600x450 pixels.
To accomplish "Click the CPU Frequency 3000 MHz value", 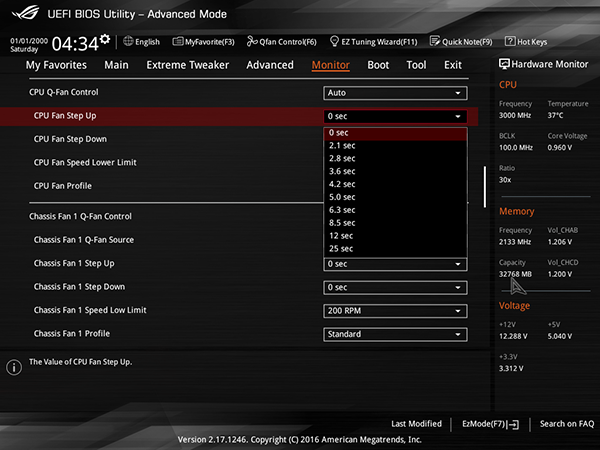I will pos(515,115).
